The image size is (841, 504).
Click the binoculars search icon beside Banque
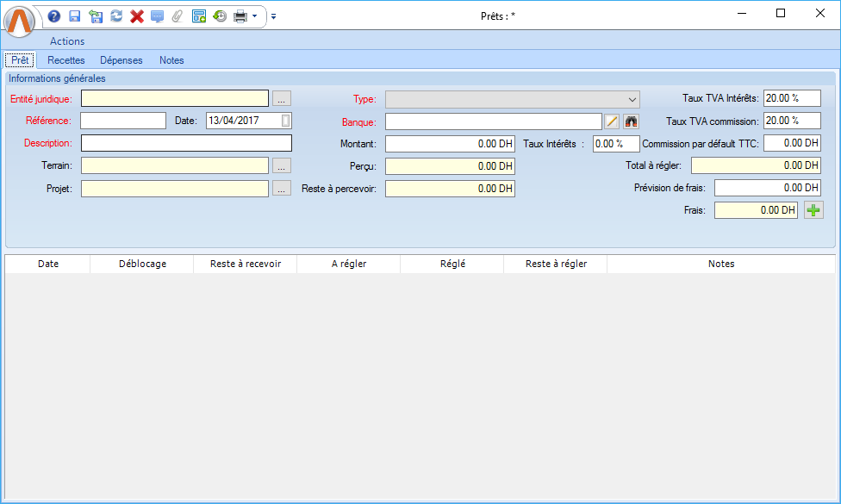pos(632,121)
